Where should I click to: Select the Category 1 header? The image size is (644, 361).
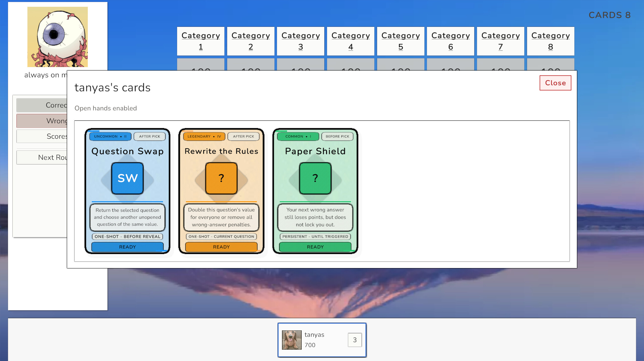(201, 41)
